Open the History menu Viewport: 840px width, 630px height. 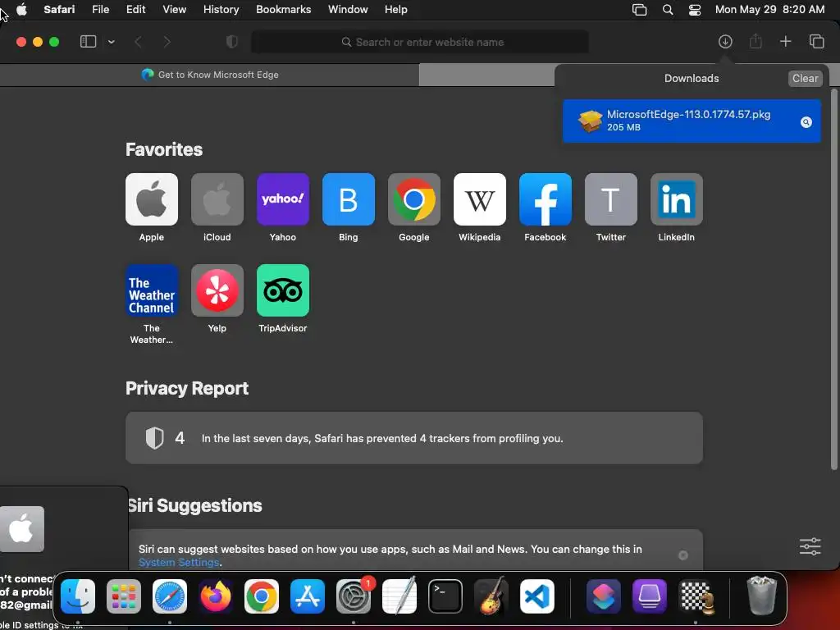pyautogui.click(x=221, y=10)
